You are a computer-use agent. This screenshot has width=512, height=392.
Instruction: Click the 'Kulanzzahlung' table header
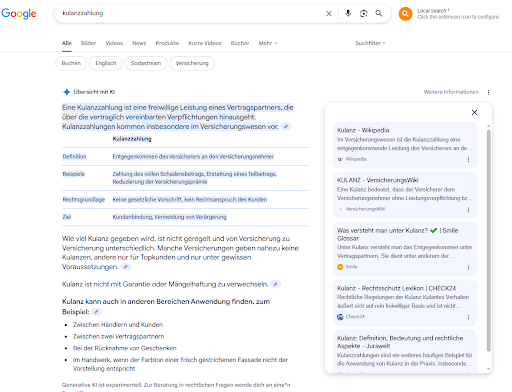click(132, 139)
